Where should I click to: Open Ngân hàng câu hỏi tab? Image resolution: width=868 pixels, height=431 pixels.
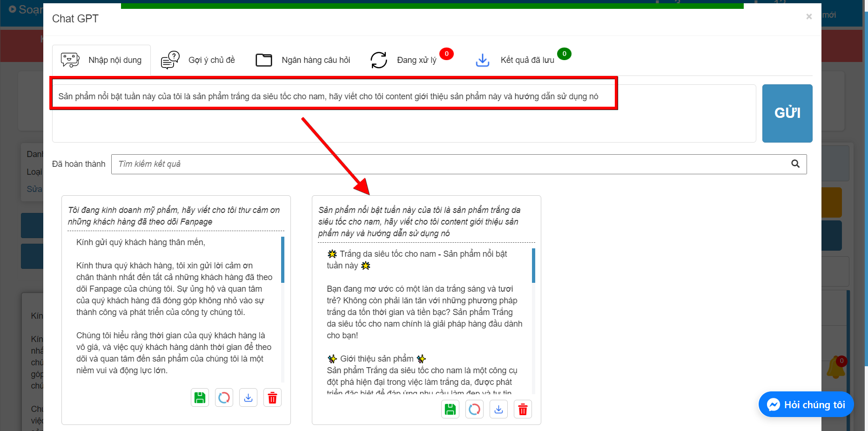click(x=303, y=60)
